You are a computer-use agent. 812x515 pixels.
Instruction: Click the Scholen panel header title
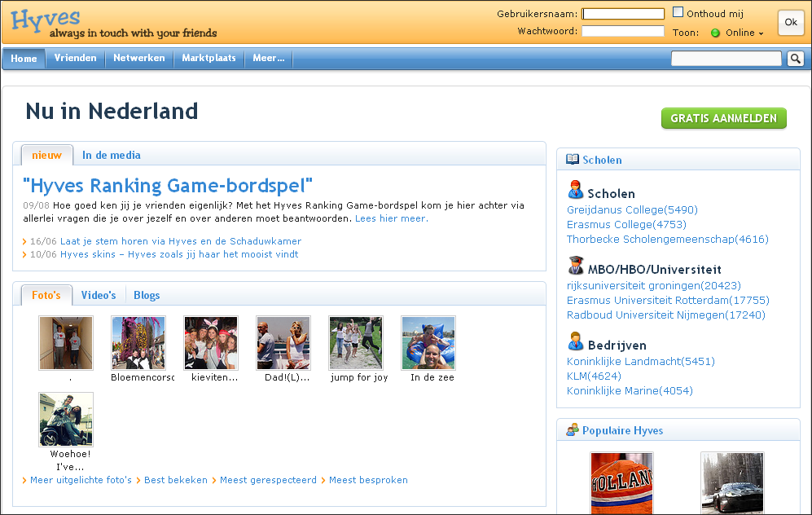602,160
